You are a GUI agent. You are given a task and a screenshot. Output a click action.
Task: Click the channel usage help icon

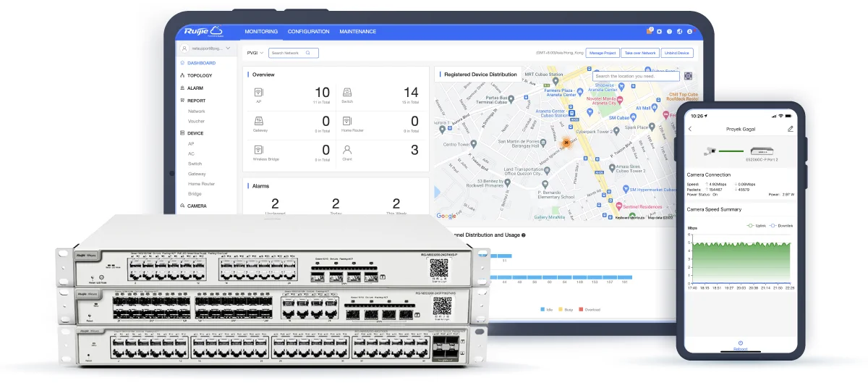pos(523,235)
